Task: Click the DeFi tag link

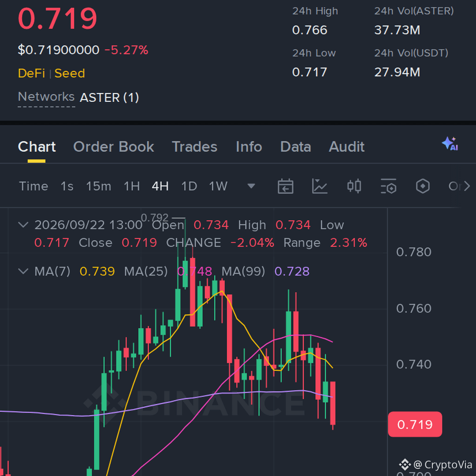Action: click(x=32, y=73)
